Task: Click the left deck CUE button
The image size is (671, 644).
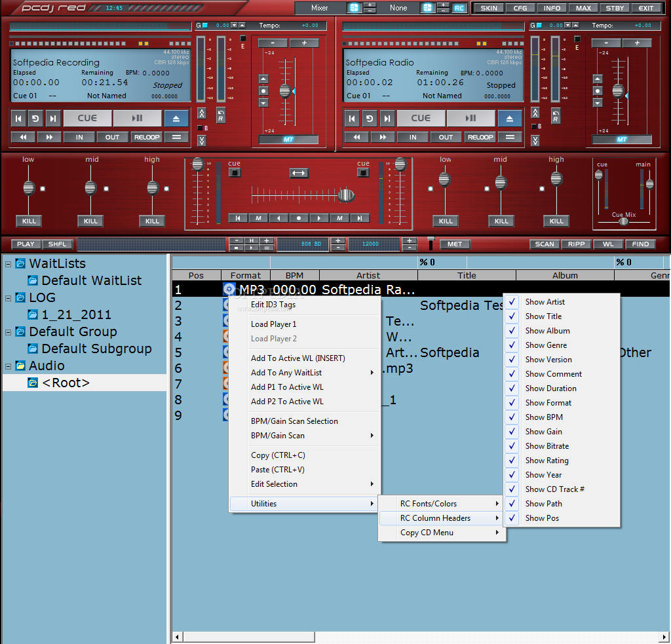Action: (87, 118)
